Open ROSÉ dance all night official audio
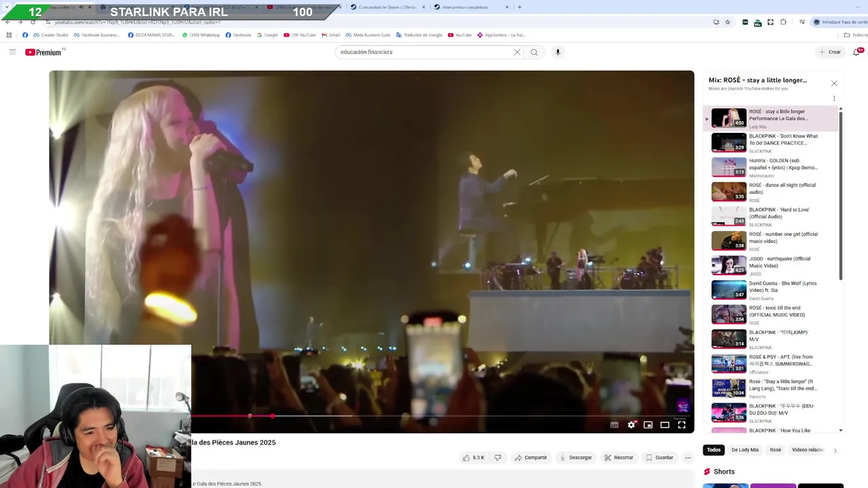This screenshot has height=488, width=868. click(x=771, y=192)
